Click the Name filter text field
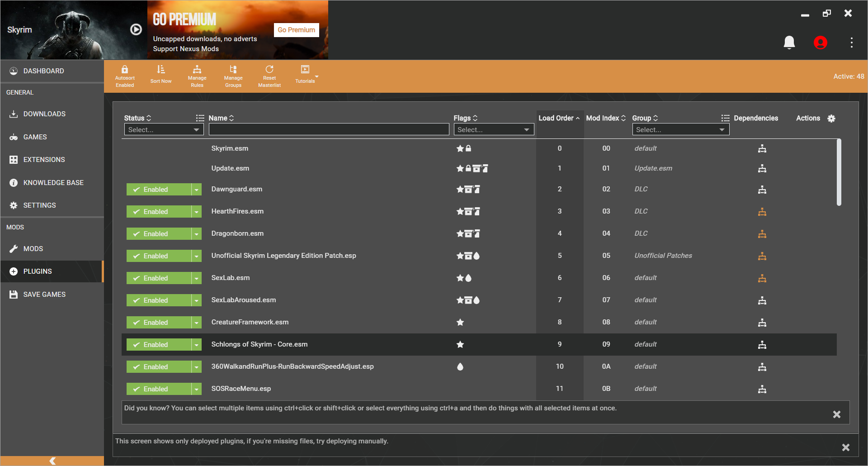This screenshot has height=466, width=868. [329, 130]
